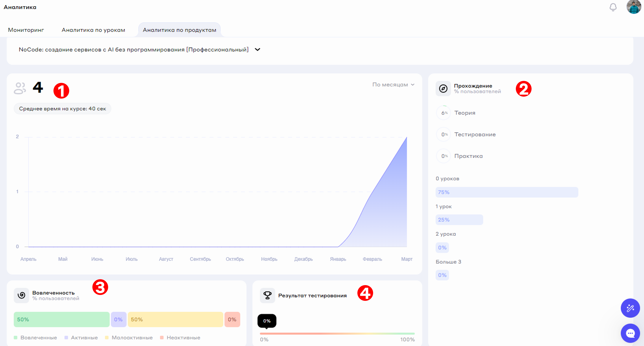Click the Прохождение compass icon
644x346 pixels.
pos(443,88)
